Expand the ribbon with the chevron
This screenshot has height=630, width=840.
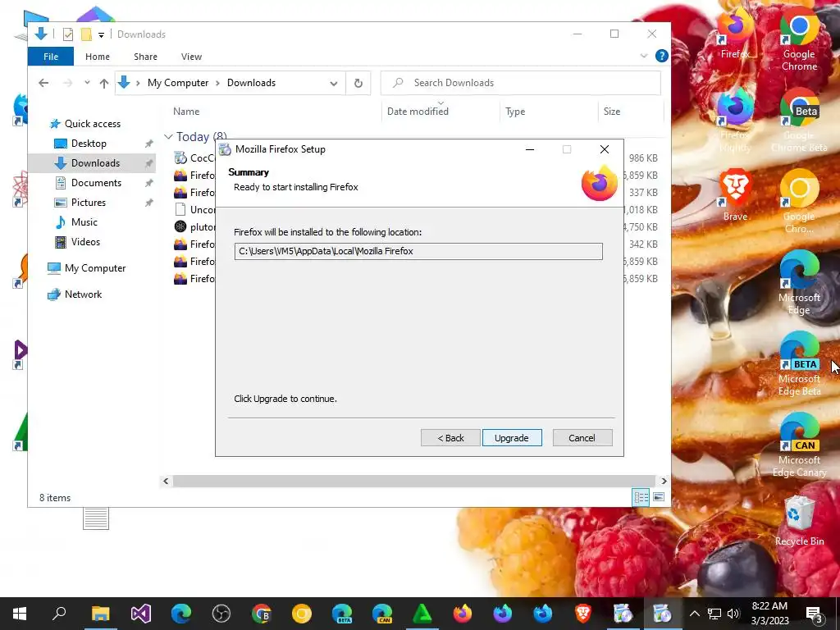pos(644,56)
